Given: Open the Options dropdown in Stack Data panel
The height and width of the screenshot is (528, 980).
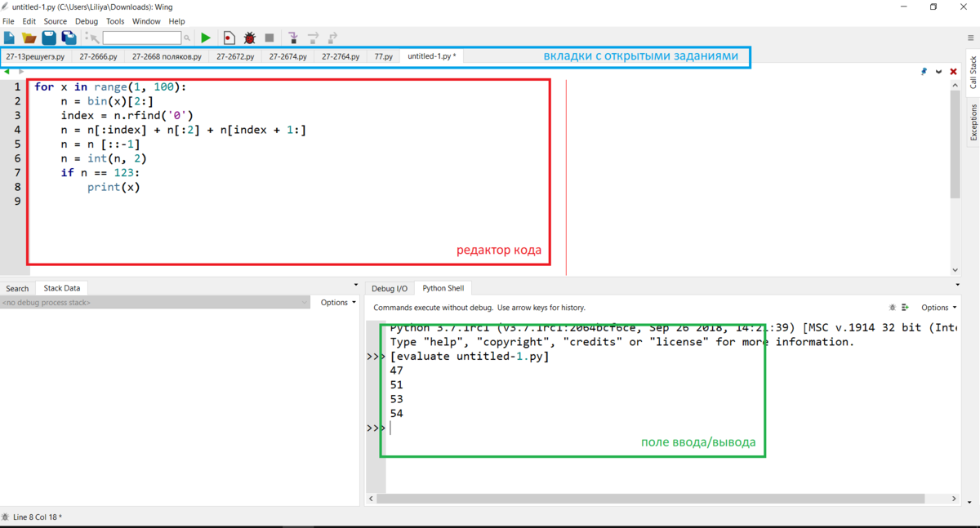Looking at the screenshot, I should click(338, 302).
